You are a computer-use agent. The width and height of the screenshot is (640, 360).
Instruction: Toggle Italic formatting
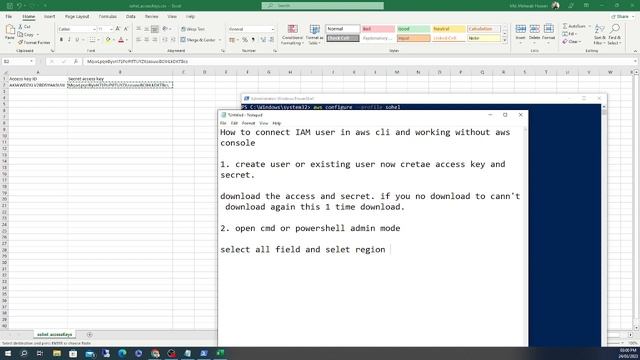pyautogui.click(x=69, y=40)
